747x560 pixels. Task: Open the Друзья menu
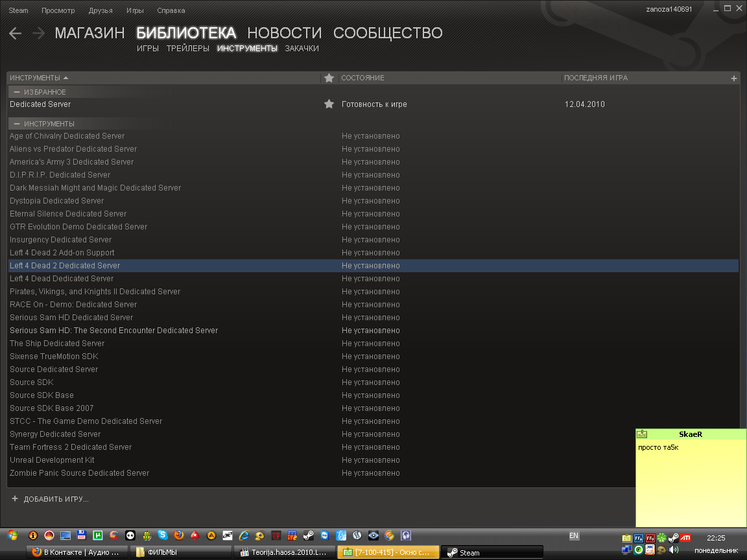tap(101, 10)
